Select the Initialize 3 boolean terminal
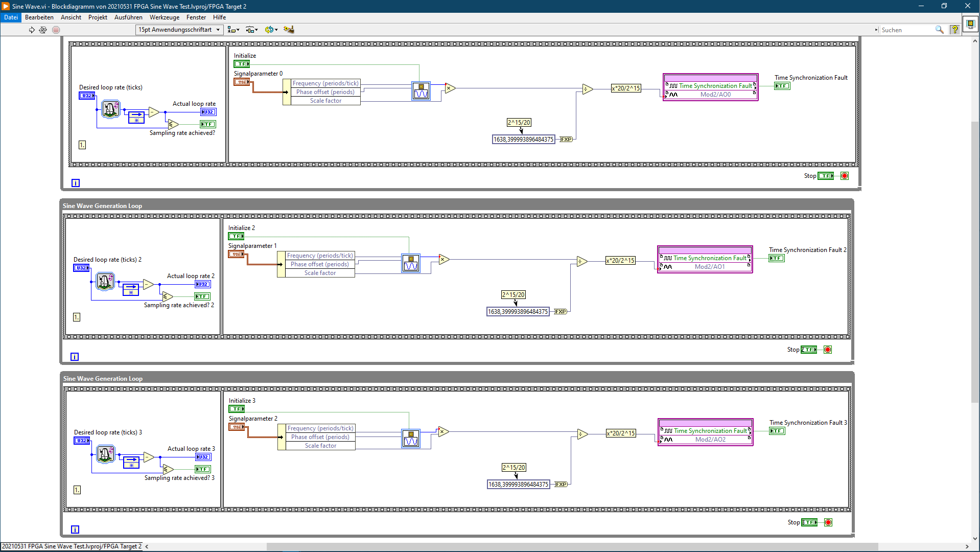This screenshot has width=980, height=552. tap(237, 409)
